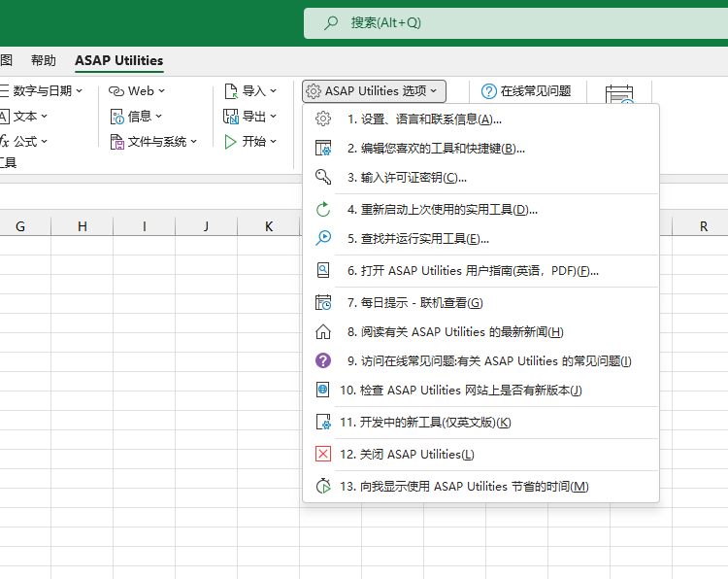Screen dimensions: 728x579
Task: Choose 12. 关闭 ASAP Utilities
Action: pos(481,454)
